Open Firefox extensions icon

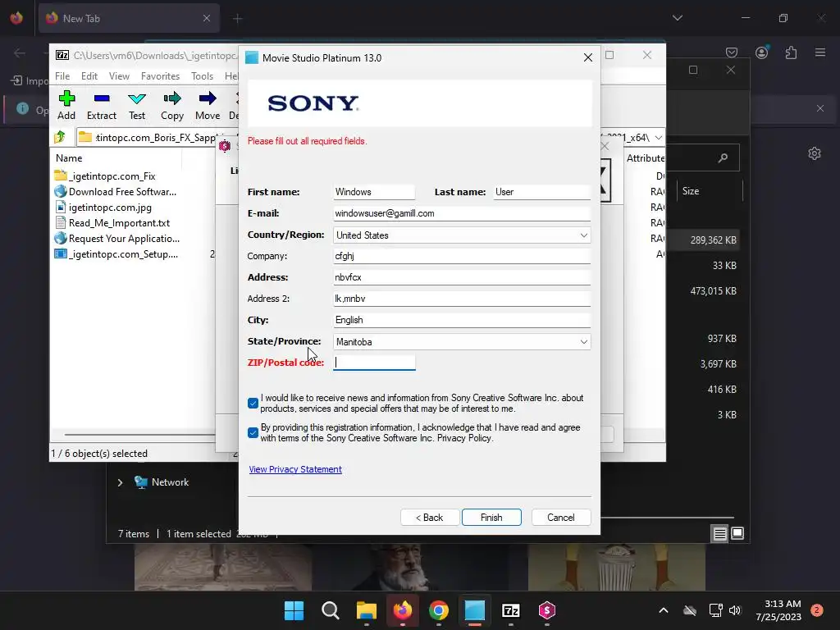pyautogui.click(x=791, y=52)
